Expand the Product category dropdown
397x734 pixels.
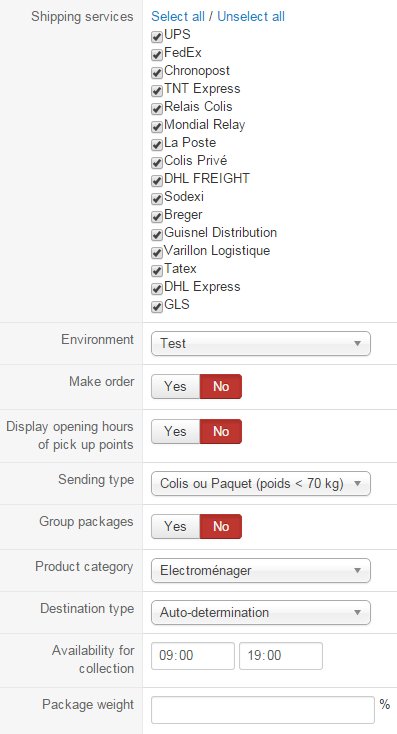pos(261,571)
